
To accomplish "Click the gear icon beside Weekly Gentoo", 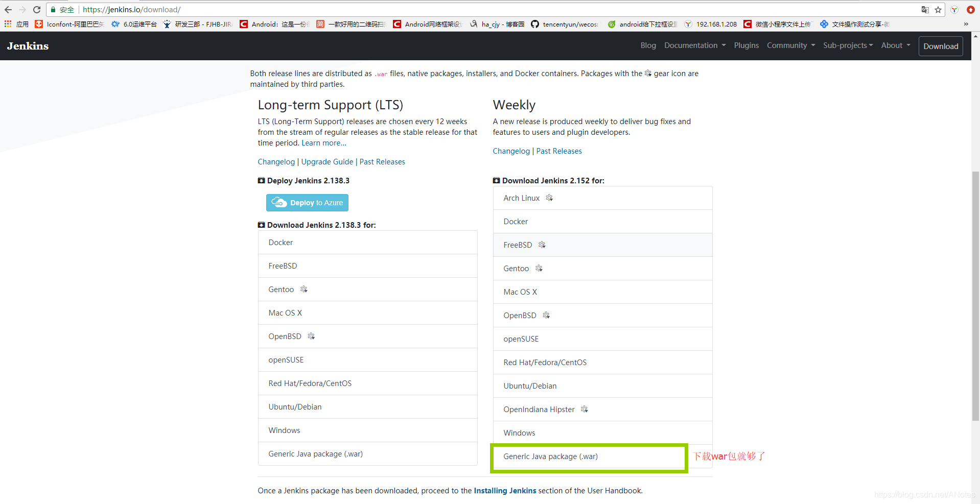I will pos(539,268).
